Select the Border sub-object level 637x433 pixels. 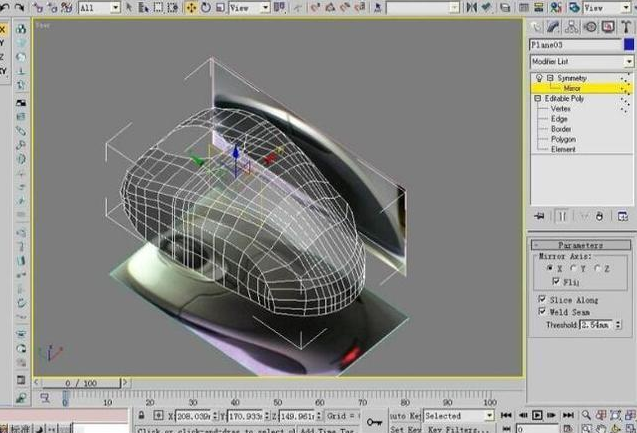[561, 129]
